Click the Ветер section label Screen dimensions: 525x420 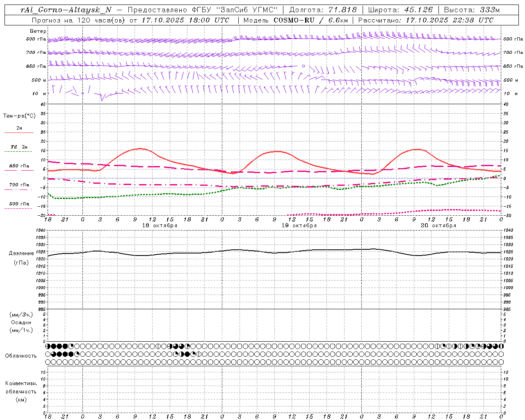click(38, 31)
